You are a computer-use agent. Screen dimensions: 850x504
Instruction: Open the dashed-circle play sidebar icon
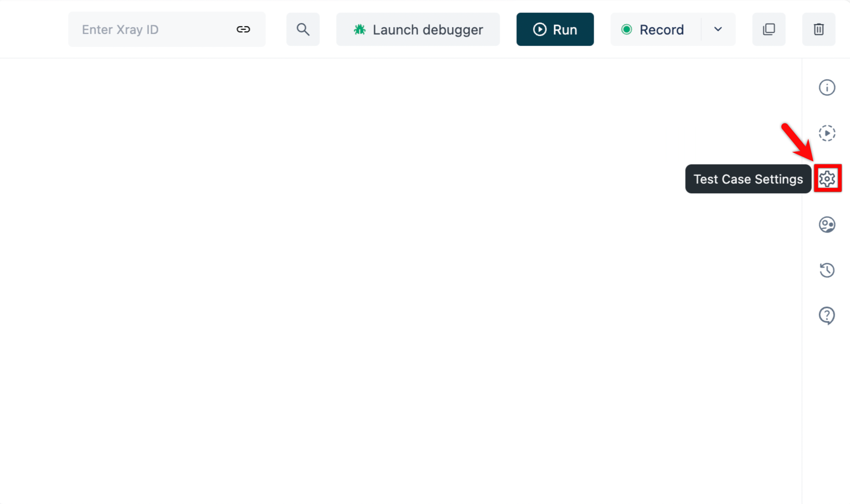coord(827,133)
